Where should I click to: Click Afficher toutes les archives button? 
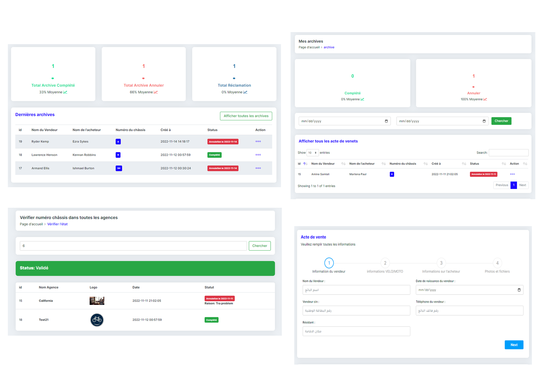[246, 116]
